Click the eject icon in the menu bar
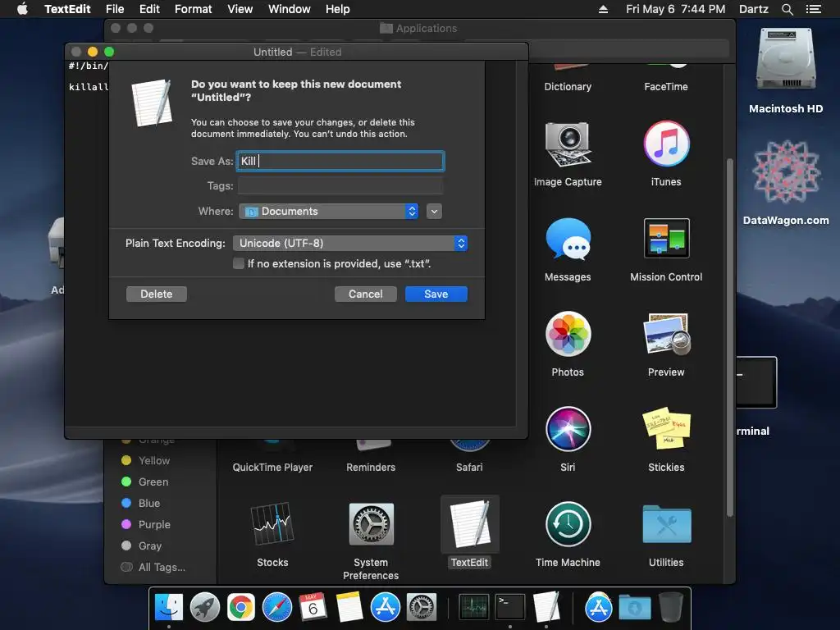840x630 pixels. coord(603,9)
